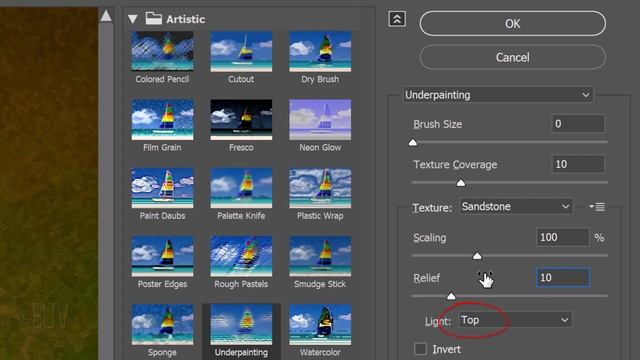Open the Texture Sandstone dropdown

tap(516, 207)
